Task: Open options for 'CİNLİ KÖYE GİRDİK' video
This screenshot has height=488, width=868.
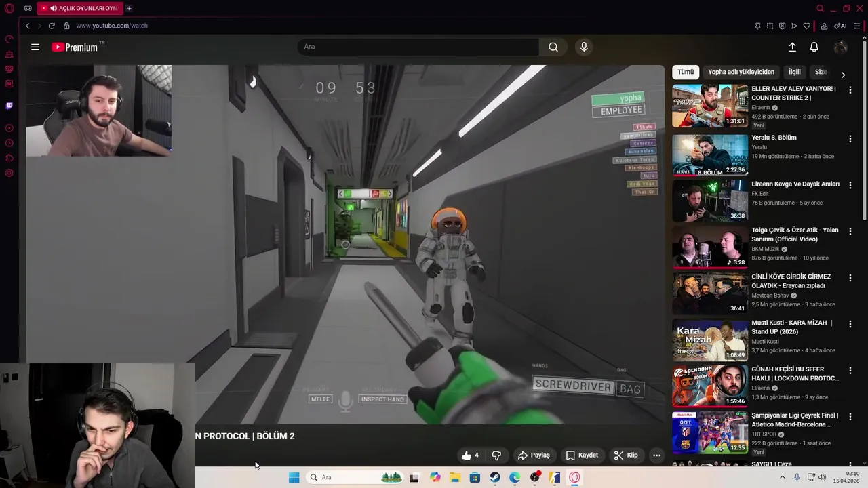Action: (850, 278)
